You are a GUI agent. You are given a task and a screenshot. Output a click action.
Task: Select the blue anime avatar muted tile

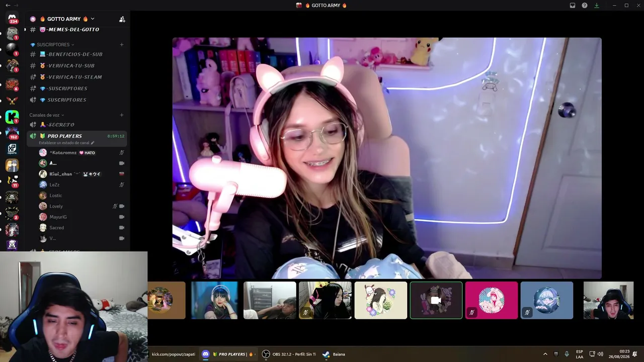click(x=547, y=300)
